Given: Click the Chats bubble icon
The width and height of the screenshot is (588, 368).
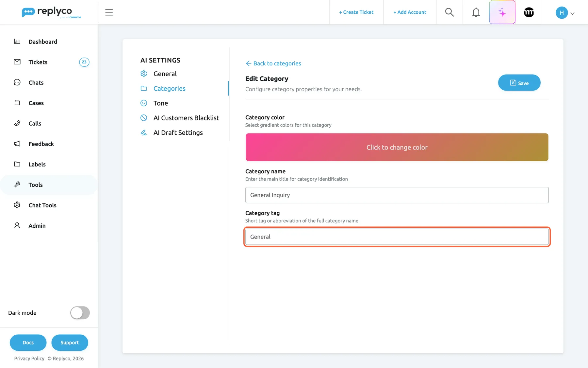Looking at the screenshot, I should pyautogui.click(x=17, y=82).
